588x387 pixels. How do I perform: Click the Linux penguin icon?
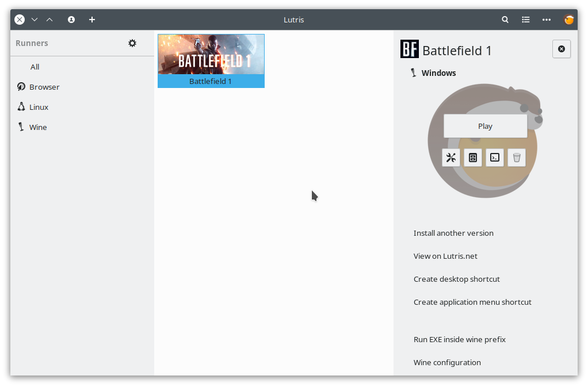pos(21,107)
